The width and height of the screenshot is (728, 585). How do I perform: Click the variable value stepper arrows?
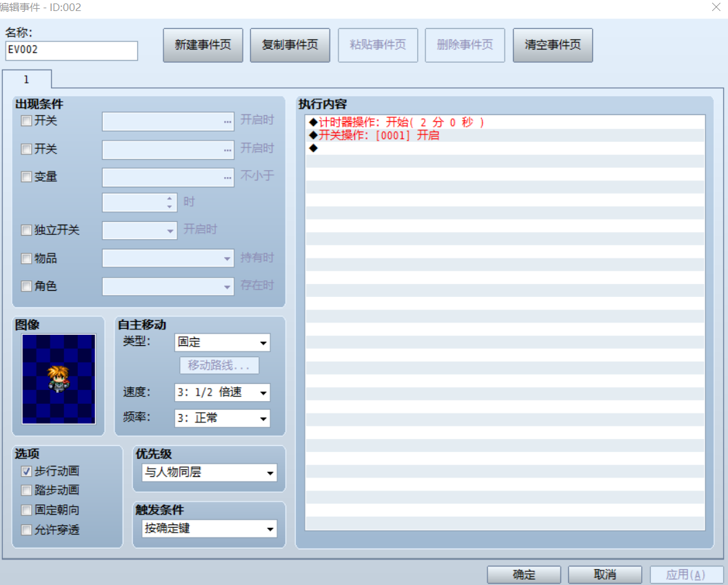[170, 203]
